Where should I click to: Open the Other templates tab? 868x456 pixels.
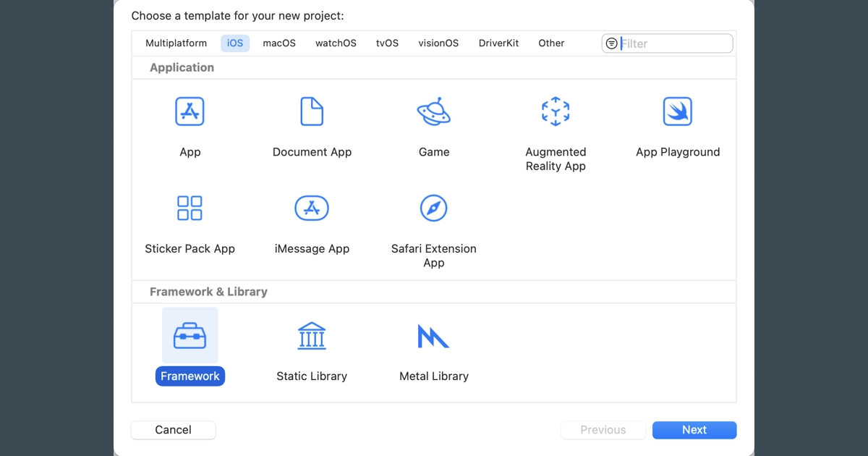[551, 43]
